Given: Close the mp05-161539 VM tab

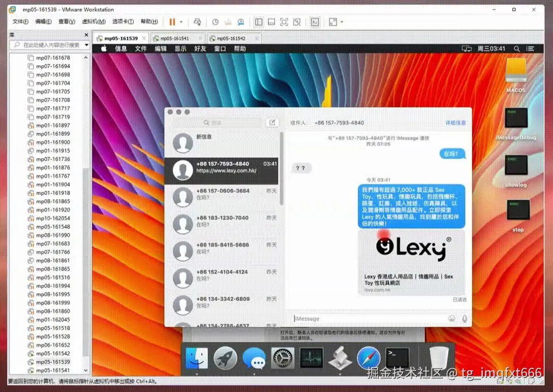Looking at the screenshot, I should click(x=144, y=38).
